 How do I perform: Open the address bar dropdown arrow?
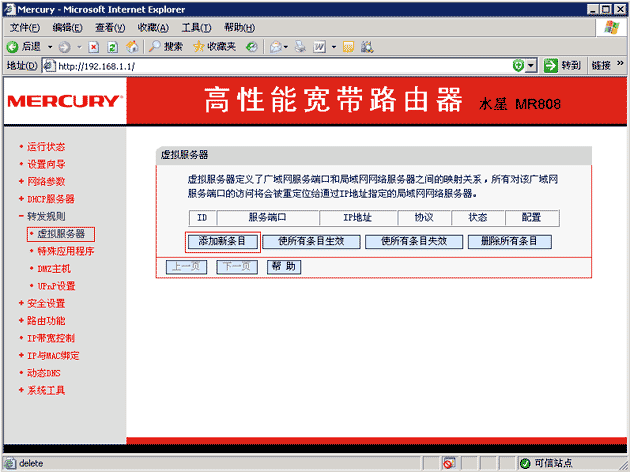[x=531, y=65]
